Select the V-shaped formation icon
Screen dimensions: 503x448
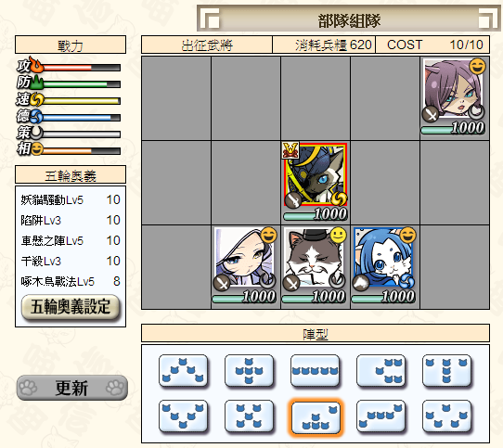tap(183, 416)
